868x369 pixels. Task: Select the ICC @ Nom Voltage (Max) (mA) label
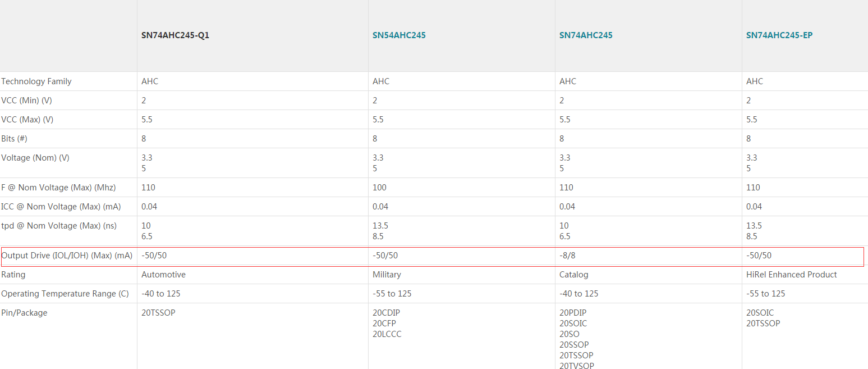pos(61,207)
